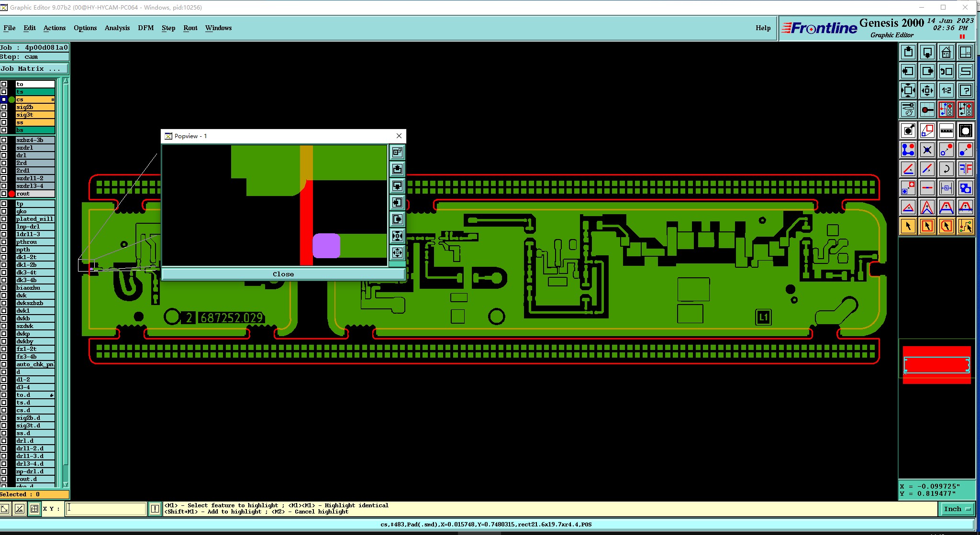Click the pan down icon inside Popview
980x535 pixels.
[397, 186]
